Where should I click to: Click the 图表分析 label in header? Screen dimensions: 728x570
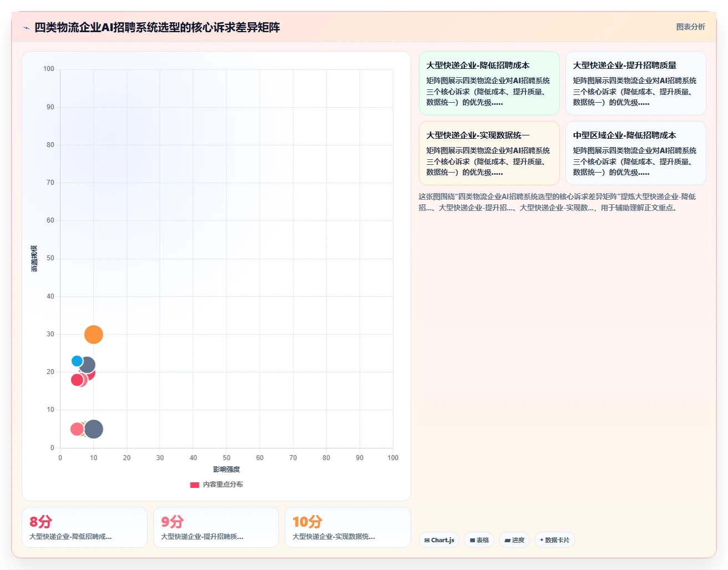pyautogui.click(x=690, y=27)
